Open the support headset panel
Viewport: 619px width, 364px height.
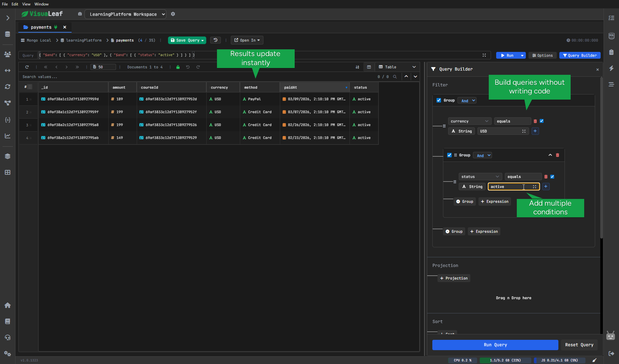pos(8,338)
